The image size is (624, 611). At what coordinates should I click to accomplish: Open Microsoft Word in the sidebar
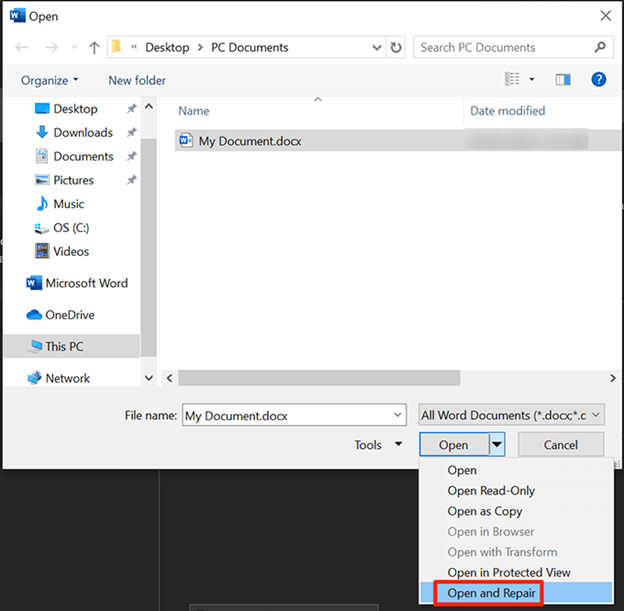coord(86,283)
